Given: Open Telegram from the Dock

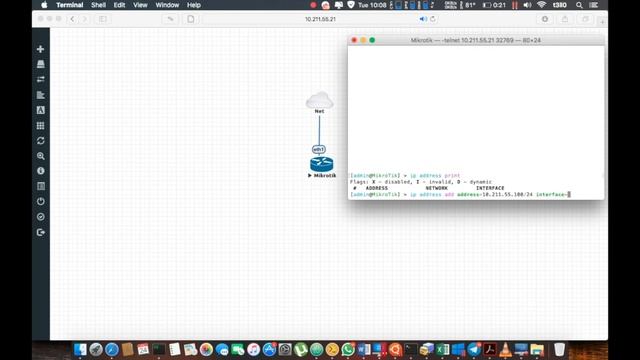Looking at the screenshot, I should [474, 349].
